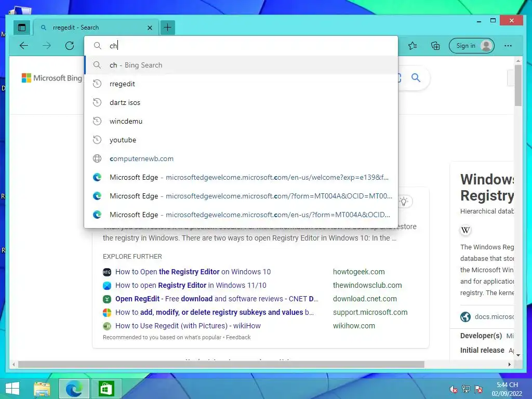
Task: Click the taskbar clock showing 5:44 CH
Action: coord(507,389)
